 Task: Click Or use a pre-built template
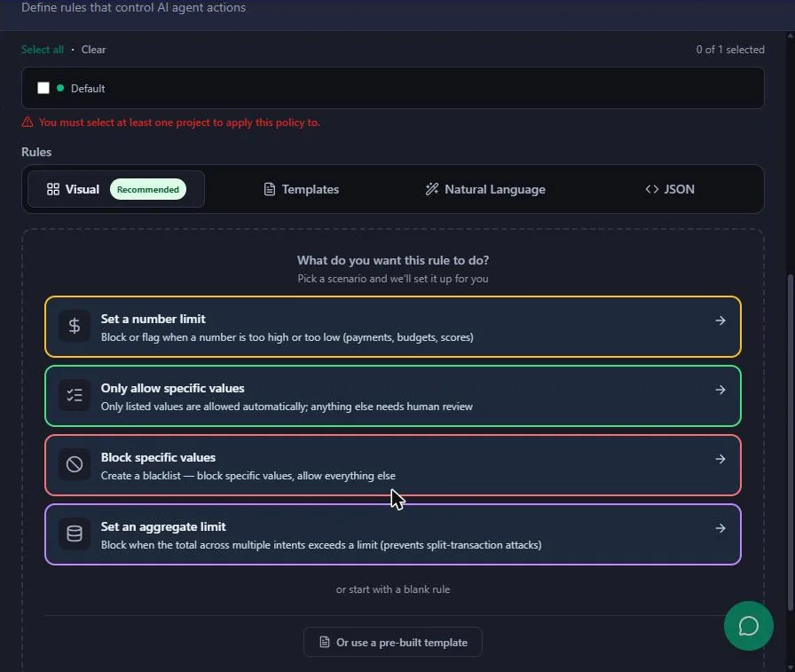[393, 642]
